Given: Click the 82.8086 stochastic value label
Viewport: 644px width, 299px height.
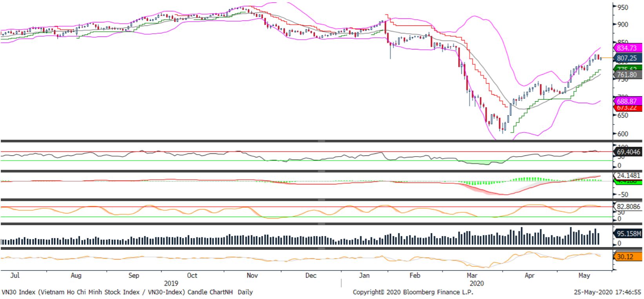Looking at the screenshot, I should pyautogui.click(x=628, y=206).
